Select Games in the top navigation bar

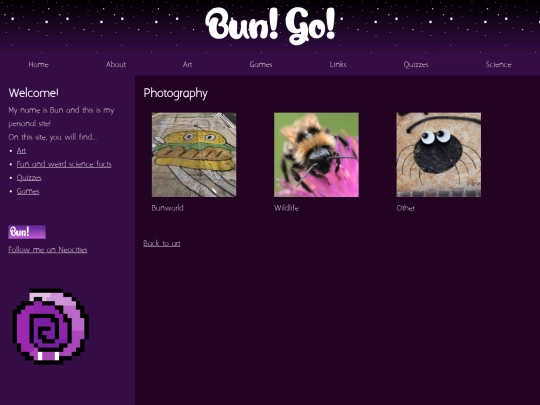261,64
